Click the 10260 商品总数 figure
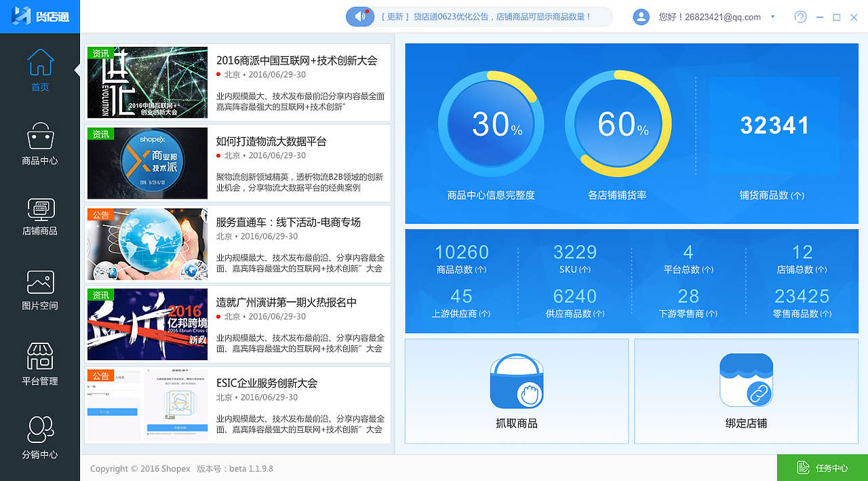The height and width of the screenshot is (481, 868). [x=462, y=252]
